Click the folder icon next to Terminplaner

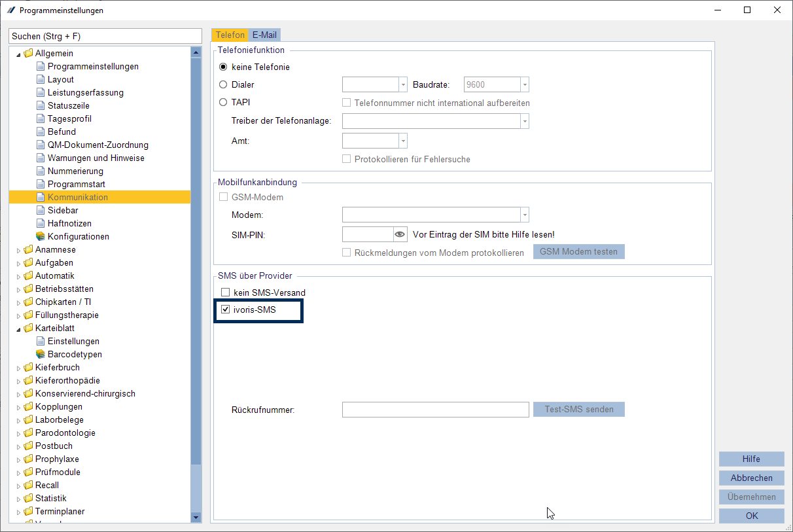click(28, 511)
